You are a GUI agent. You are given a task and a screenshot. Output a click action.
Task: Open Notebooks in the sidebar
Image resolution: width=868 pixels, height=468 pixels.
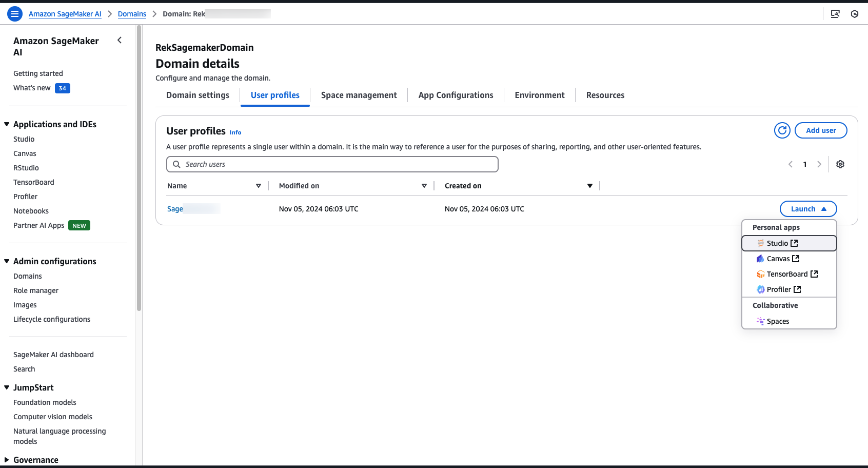[x=31, y=211]
